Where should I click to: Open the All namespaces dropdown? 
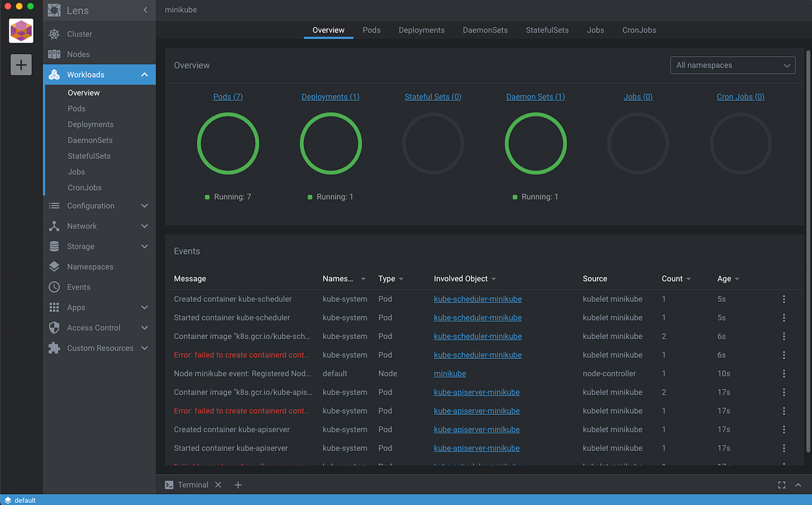[732, 65]
